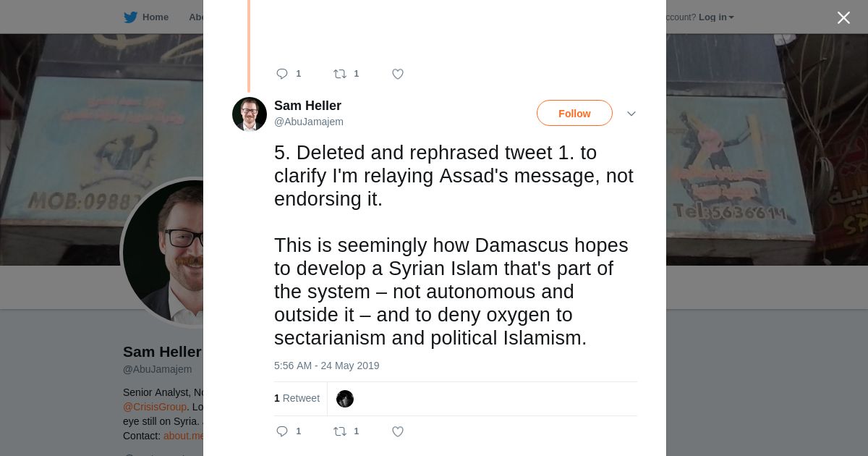Reply to Sam Heller's tweet 5
Screen dimensions: 868x456
pos(282,431)
